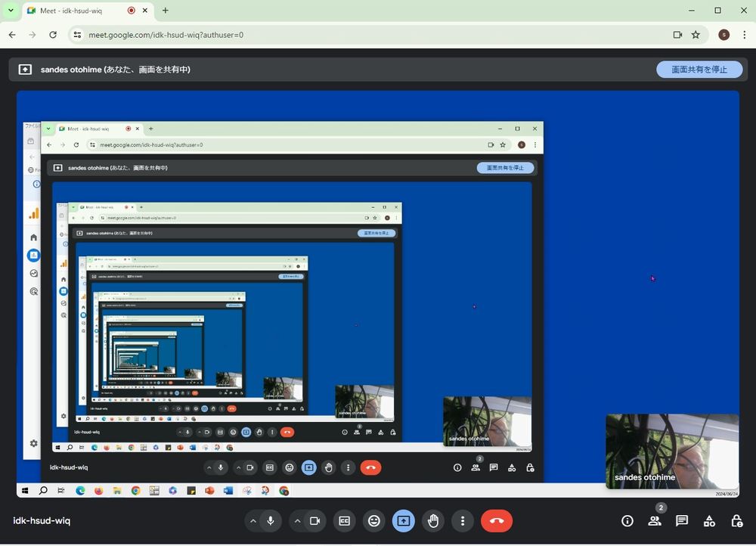Open the chat panel at bottom right
Screen dimensions: 756x546
point(681,521)
